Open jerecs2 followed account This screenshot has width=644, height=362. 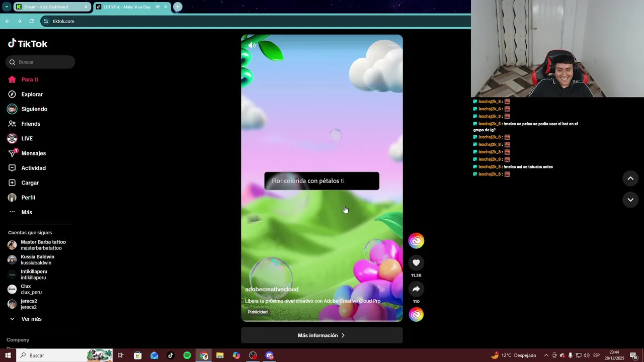23,304
